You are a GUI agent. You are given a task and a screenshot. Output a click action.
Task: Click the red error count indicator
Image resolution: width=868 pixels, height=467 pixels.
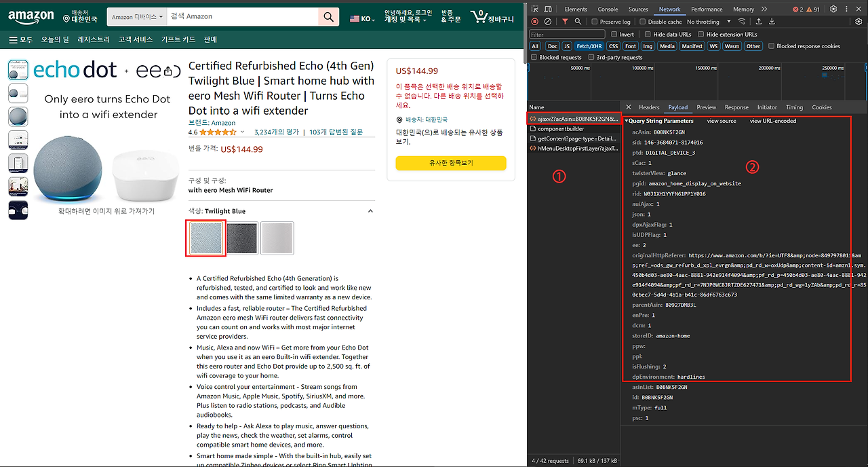[x=798, y=10]
